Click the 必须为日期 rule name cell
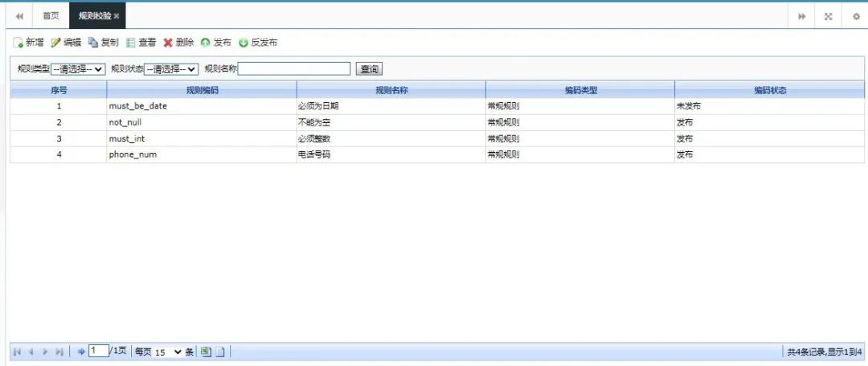The image size is (868, 366). pos(391,106)
